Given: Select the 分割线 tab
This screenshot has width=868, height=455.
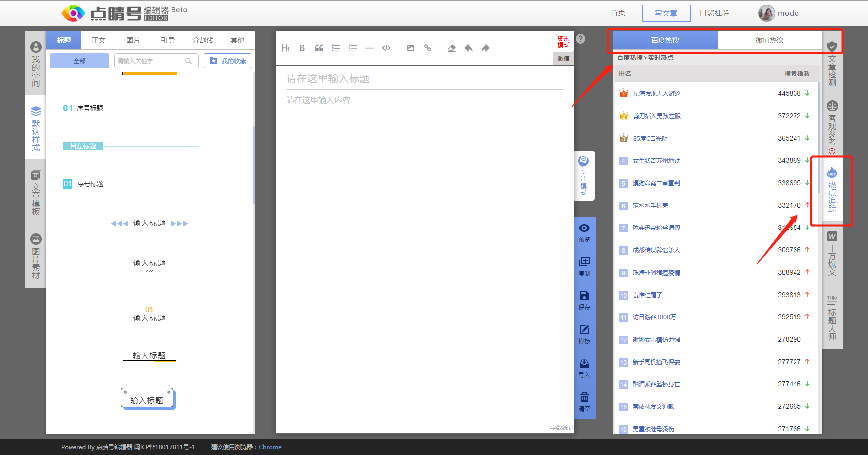Looking at the screenshot, I should [203, 40].
